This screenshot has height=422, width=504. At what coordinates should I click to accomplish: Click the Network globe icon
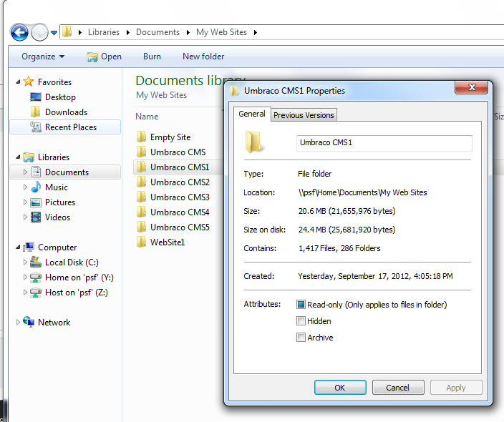(x=29, y=322)
